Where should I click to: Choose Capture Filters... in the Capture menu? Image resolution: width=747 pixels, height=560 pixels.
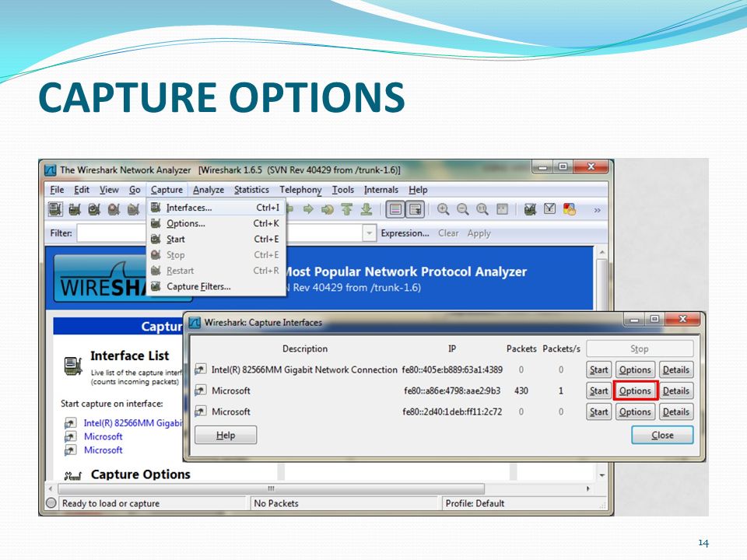pos(216,287)
